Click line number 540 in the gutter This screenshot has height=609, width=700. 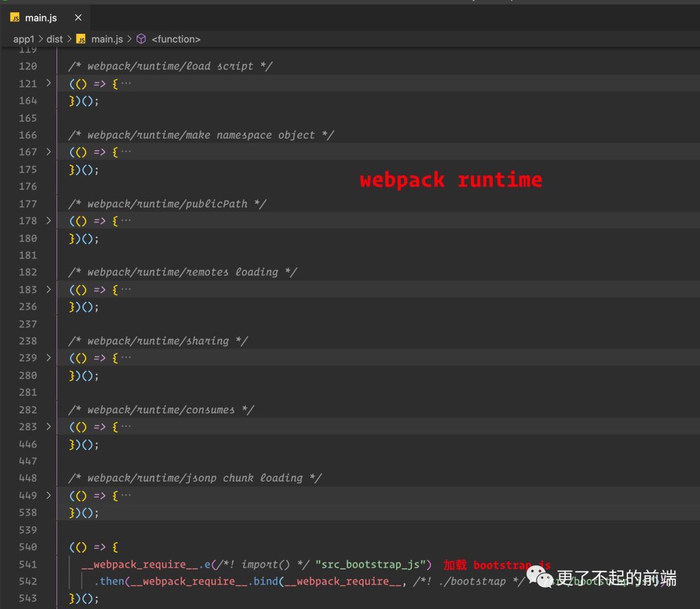(x=28, y=547)
